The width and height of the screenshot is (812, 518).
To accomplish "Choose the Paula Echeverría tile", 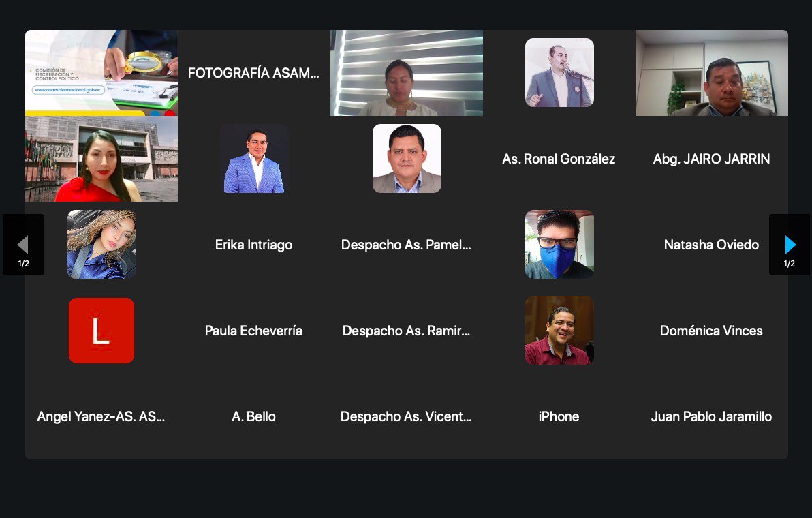I will (253, 331).
